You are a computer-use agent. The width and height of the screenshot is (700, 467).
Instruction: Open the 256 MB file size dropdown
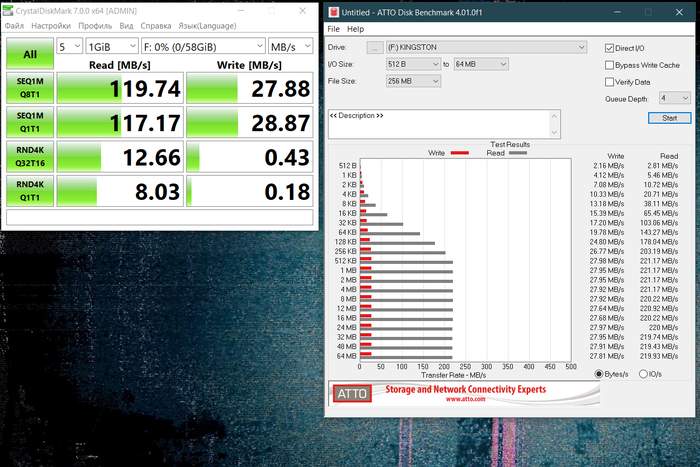[x=413, y=81]
